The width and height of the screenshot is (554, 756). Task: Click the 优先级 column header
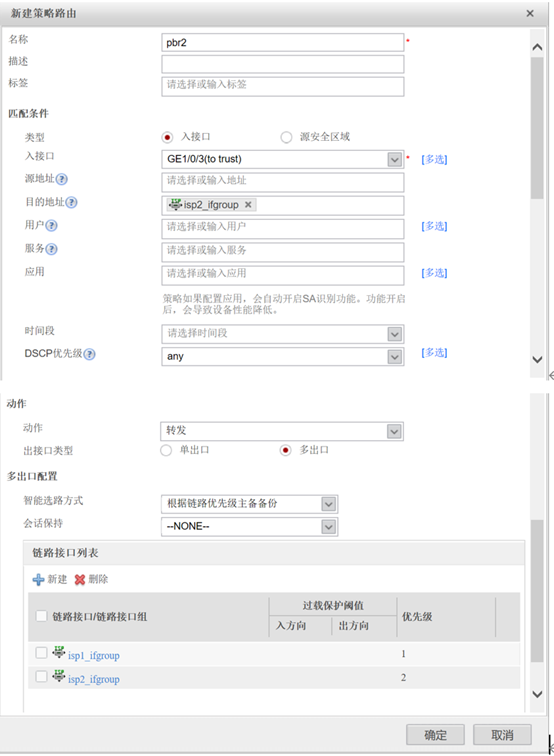coord(417,617)
